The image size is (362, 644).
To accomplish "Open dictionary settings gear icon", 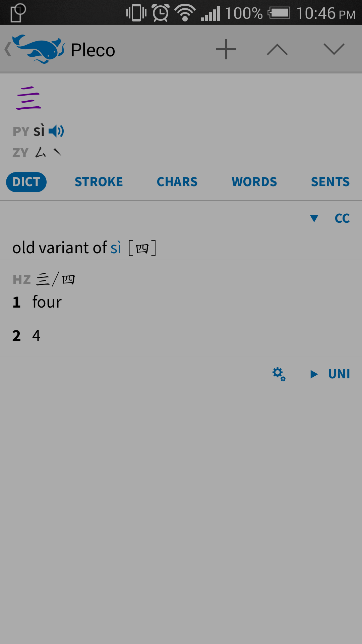I will click(279, 374).
